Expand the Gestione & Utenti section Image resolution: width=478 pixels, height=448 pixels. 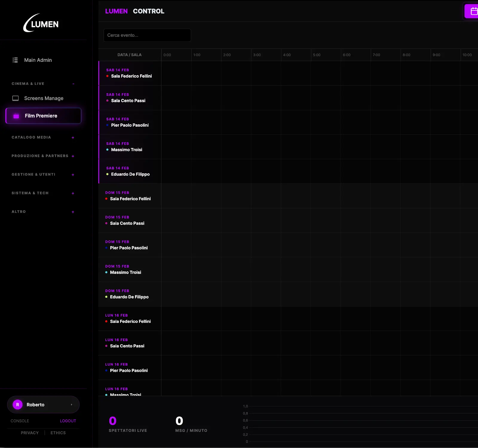pos(73,175)
